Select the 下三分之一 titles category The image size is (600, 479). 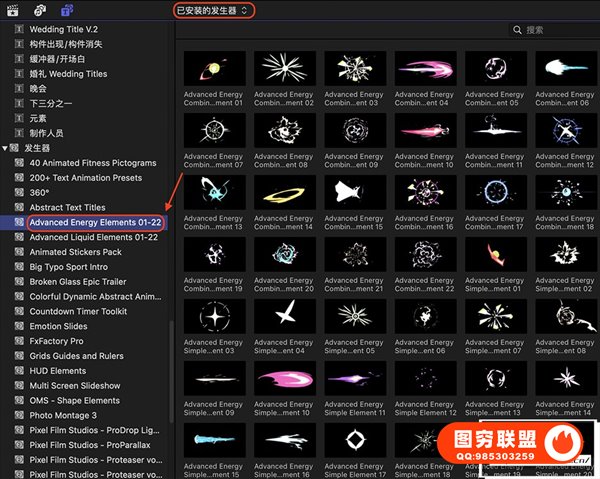pyautogui.click(x=51, y=103)
